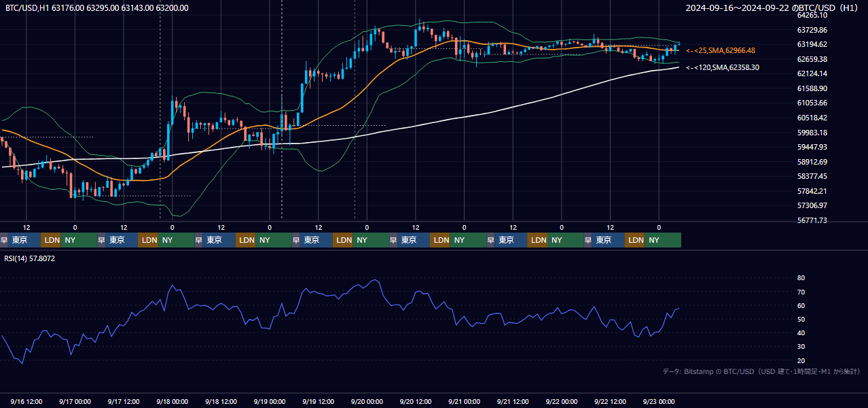Select the 9/18 12:00 time label
The width and height of the screenshot is (868, 408).
click(221, 401)
